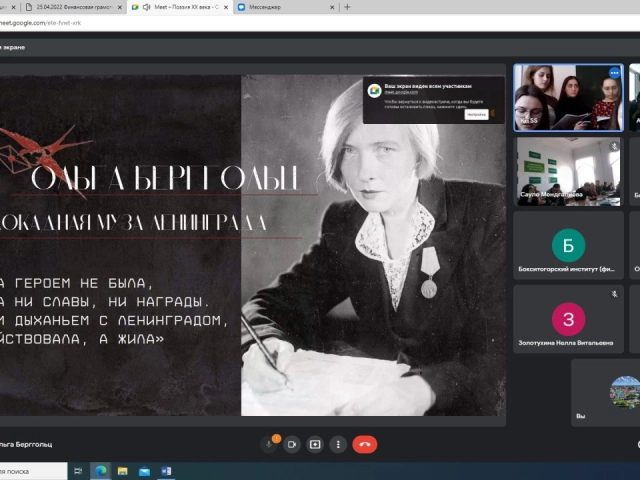Image resolution: width=640 pixels, height=480 pixels.
Task: Open more options three-dot menu
Action: 338,444
